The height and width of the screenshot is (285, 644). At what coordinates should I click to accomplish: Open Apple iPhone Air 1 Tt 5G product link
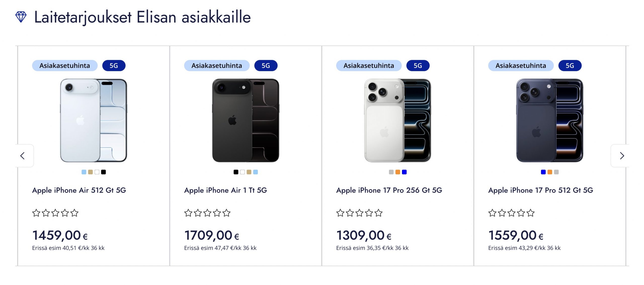point(225,190)
